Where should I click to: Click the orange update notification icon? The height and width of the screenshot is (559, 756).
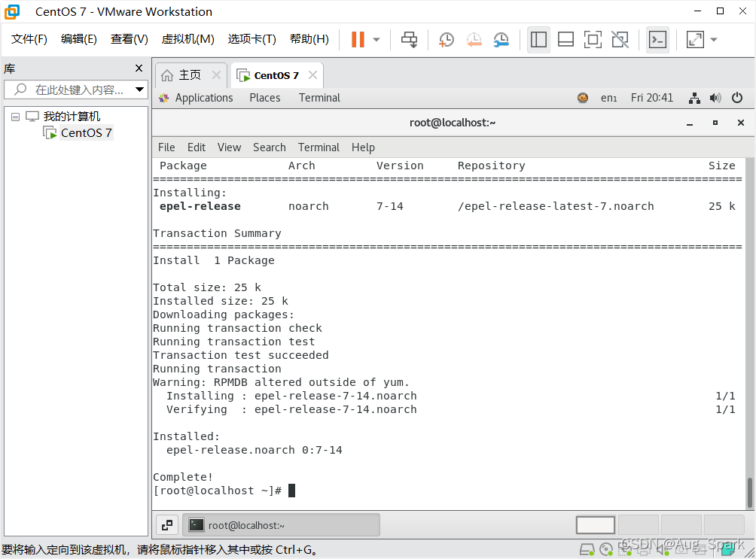pos(582,98)
